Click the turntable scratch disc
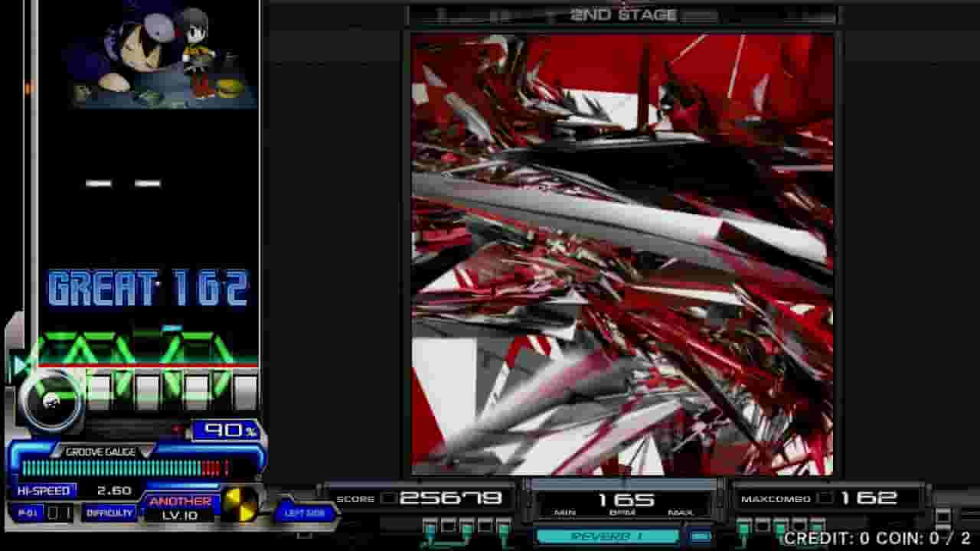980x551 pixels. pyautogui.click(x=51, y=400)
